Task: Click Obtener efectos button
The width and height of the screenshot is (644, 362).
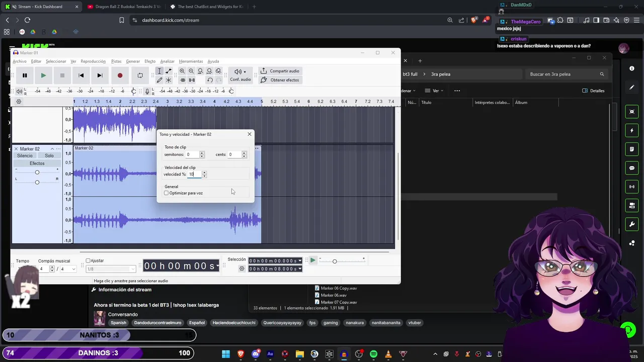Action: [280, 80]
